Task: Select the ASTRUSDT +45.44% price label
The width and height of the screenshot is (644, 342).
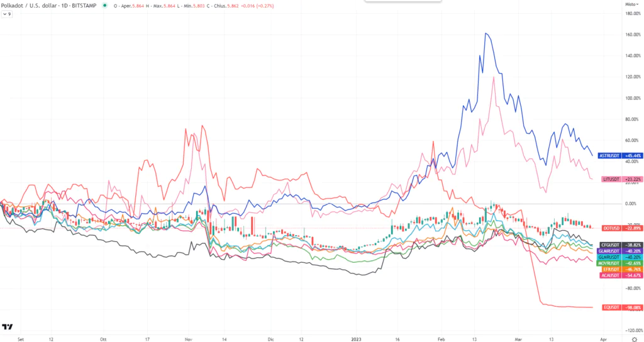Action: coord(620,156)
